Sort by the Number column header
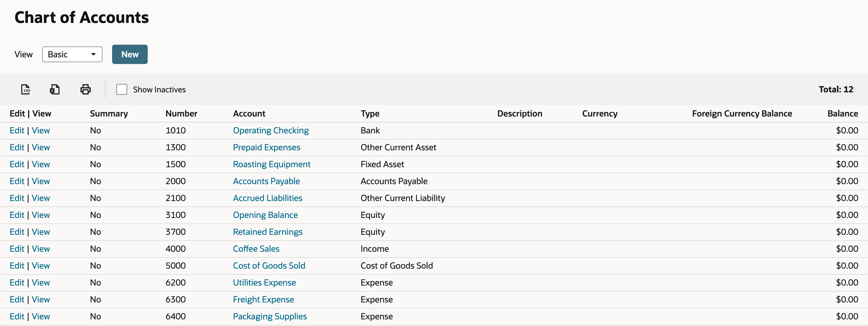The height and width of the screenshot is (326, 868). tap(181, 114)
